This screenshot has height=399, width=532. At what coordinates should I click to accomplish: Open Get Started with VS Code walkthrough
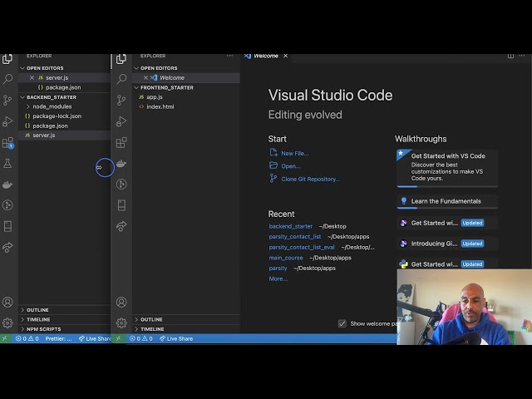coord(447,168)
